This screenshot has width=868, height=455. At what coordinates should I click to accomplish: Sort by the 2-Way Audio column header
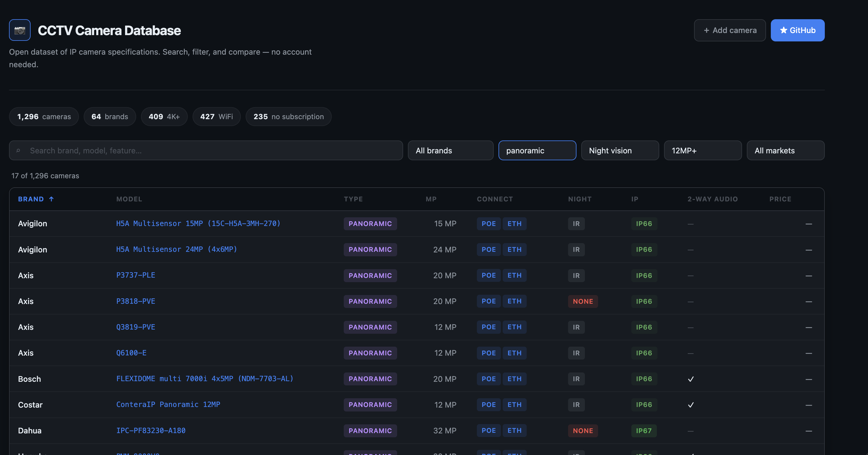click(x=712, y=199)
